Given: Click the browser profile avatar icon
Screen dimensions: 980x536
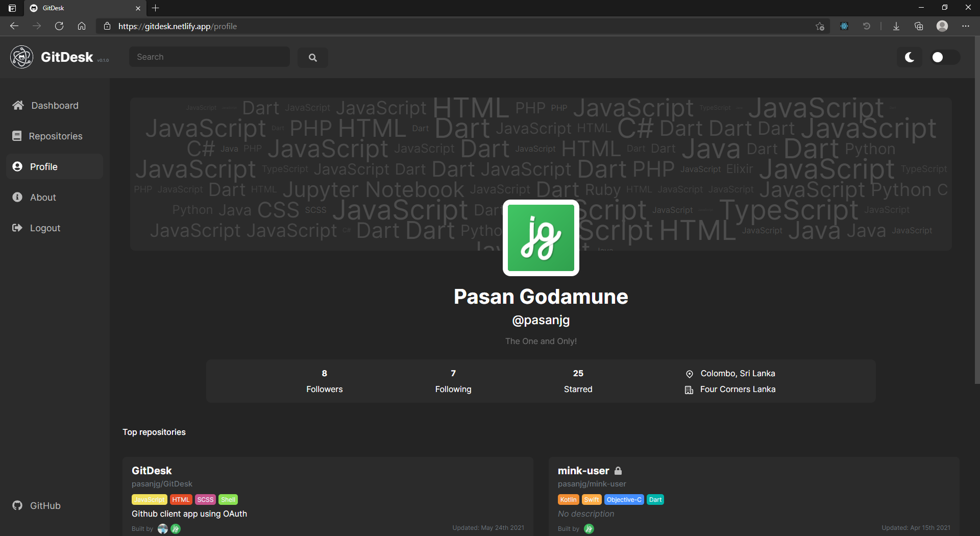Looking at the screenshot, I should tap(942, 26).
